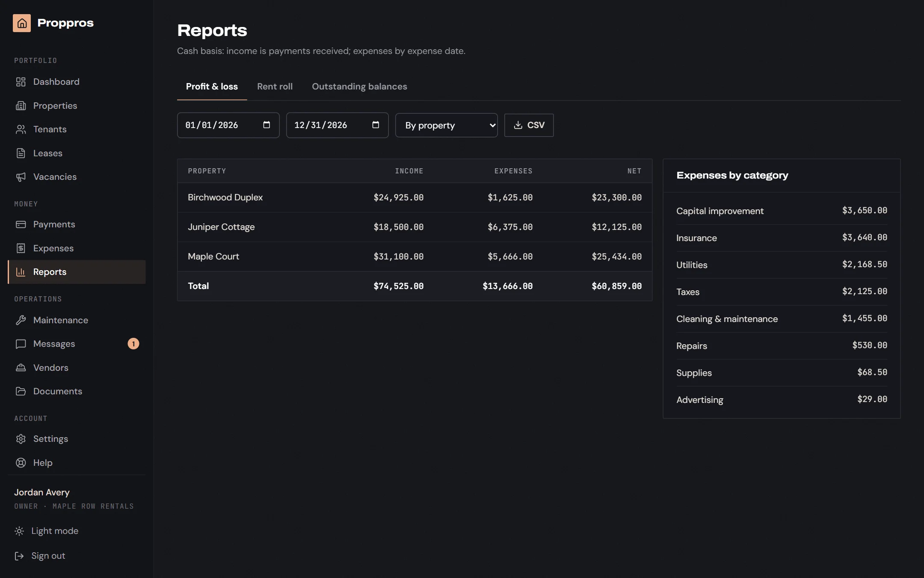Click the Taxes category label
Screen dimensions: 924x578
coord(688,292)
